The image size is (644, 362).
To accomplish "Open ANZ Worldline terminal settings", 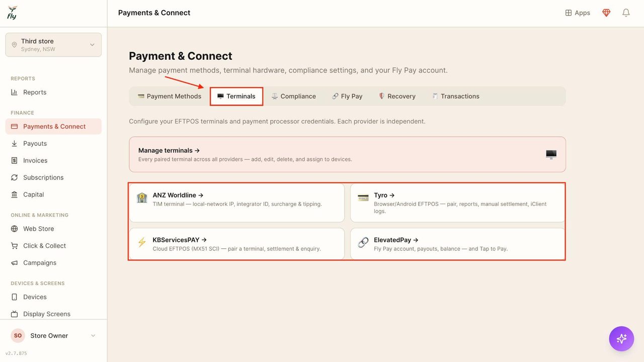I will pyautogui.click(x=237, y=202).
